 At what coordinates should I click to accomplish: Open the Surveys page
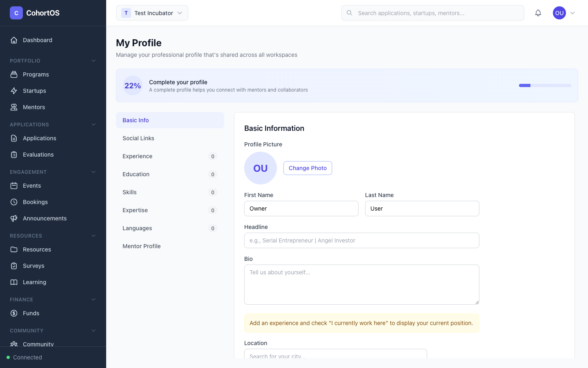33,265
